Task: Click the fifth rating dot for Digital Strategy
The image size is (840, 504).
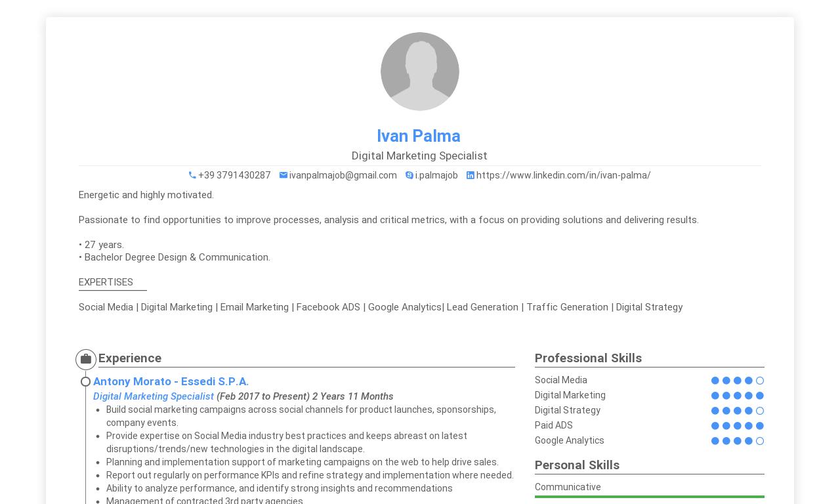Action: click(760, 411)
